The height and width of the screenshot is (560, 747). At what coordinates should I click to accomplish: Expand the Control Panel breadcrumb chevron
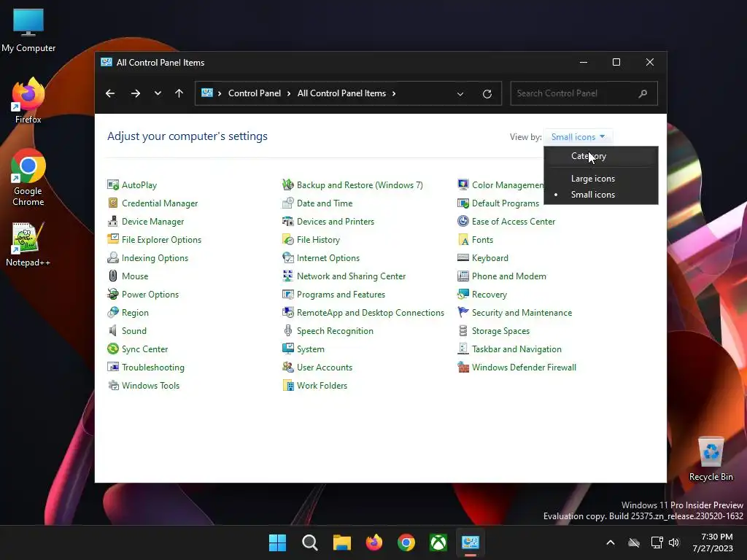tap(289, 93)
